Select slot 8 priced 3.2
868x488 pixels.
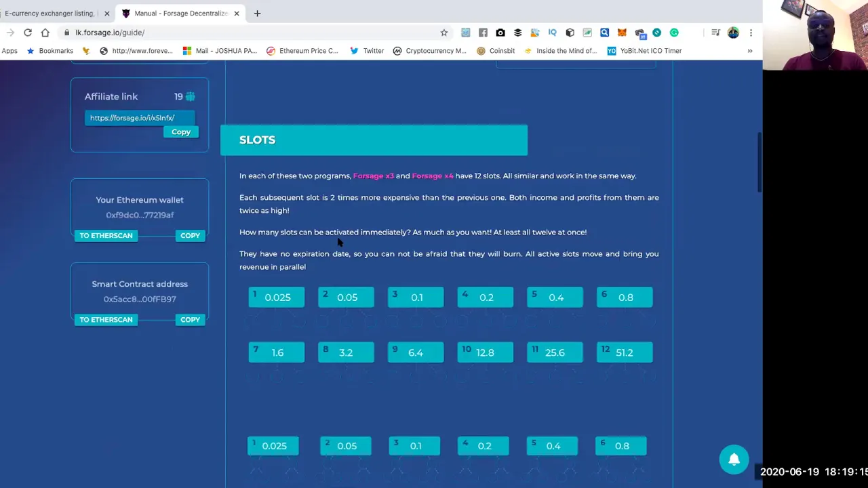(x=346, y=352)
